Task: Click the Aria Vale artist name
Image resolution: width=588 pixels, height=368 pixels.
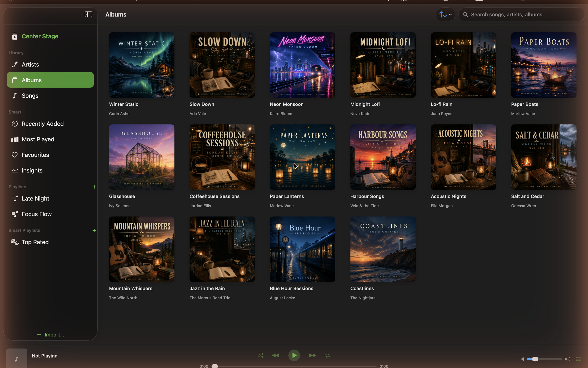Action: point(198,114)
